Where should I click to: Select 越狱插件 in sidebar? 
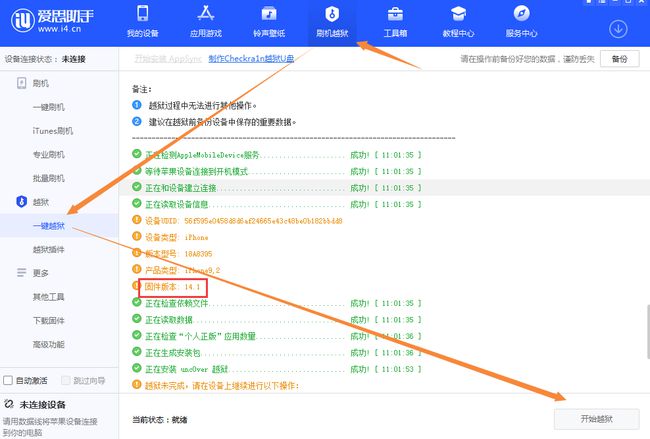click(x=49, y=249)
